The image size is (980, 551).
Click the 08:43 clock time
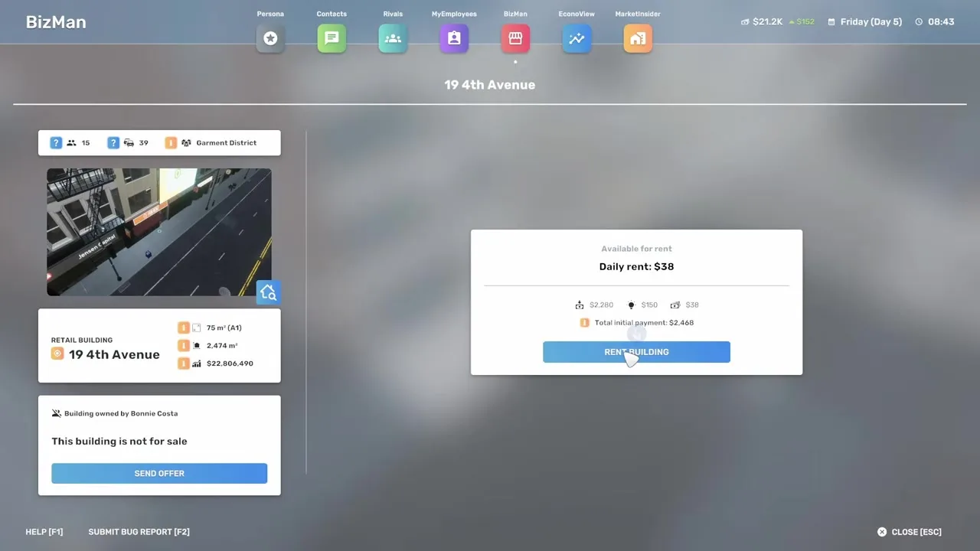[x=941, y=21]
